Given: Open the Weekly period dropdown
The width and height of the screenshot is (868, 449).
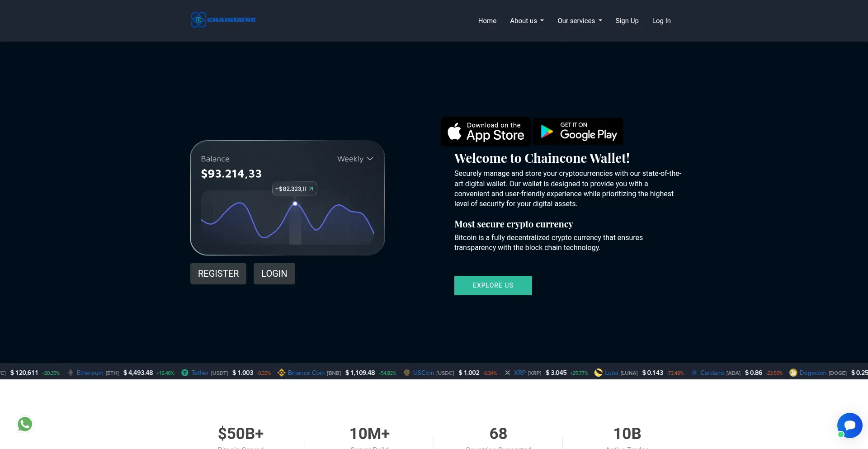Looking at the screenshot, I should tap(355, 159).
